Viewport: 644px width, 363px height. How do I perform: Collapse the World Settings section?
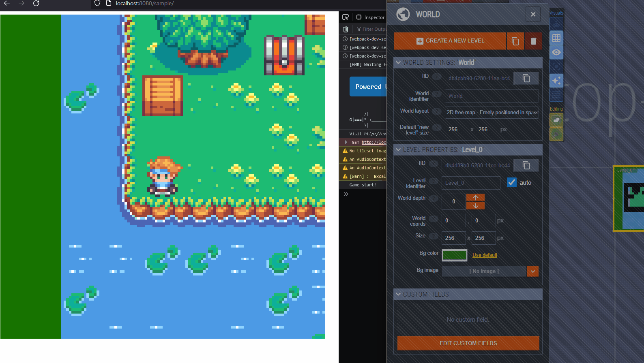pos(398,62)
